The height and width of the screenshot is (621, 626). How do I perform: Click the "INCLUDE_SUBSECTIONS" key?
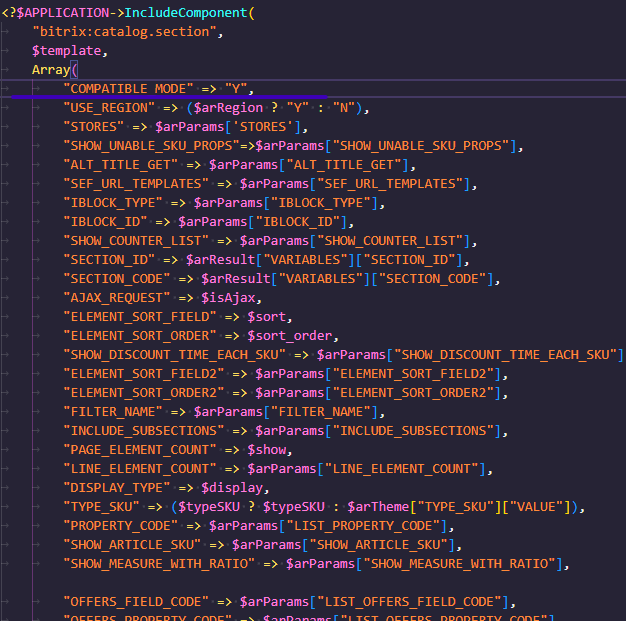point(144,431)
